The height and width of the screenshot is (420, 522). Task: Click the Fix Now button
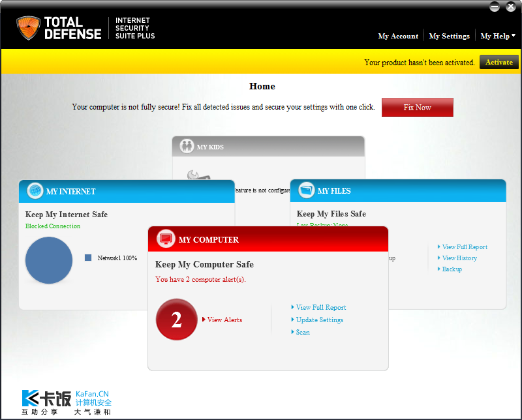tap(417, 107)
